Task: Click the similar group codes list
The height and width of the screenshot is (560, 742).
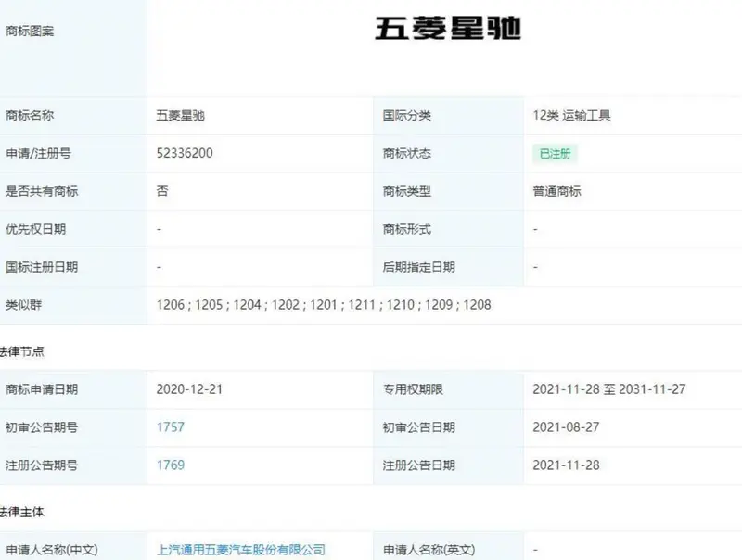Action: 324,305
